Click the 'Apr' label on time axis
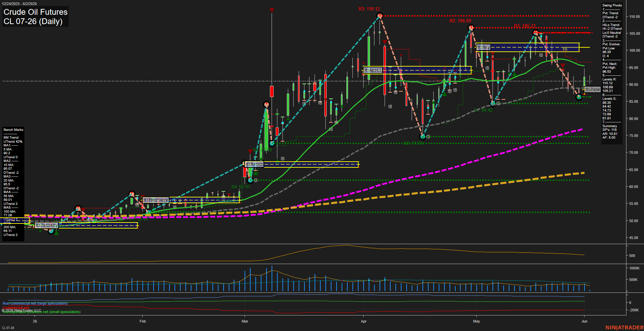 click(x=364, y=321)
